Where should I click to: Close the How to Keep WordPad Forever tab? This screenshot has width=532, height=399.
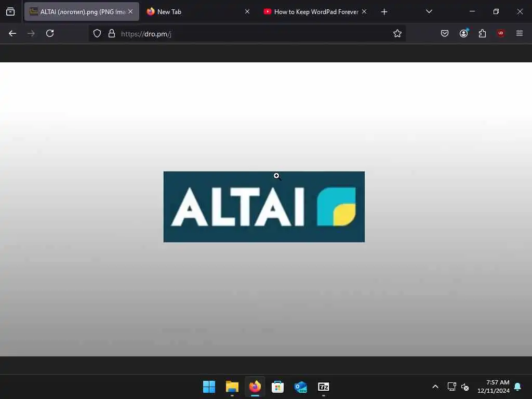pyautogui.click(x=364, y=11)
